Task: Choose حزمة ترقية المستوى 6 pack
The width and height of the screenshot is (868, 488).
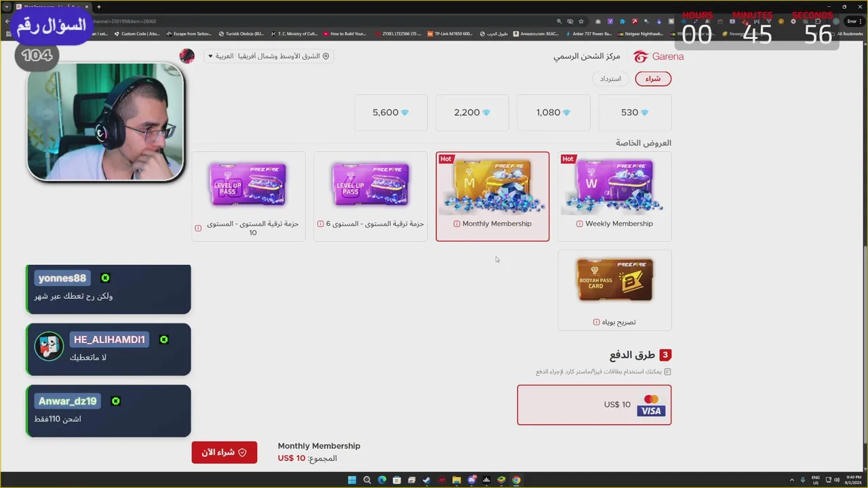Action: (x=370, y=197)
